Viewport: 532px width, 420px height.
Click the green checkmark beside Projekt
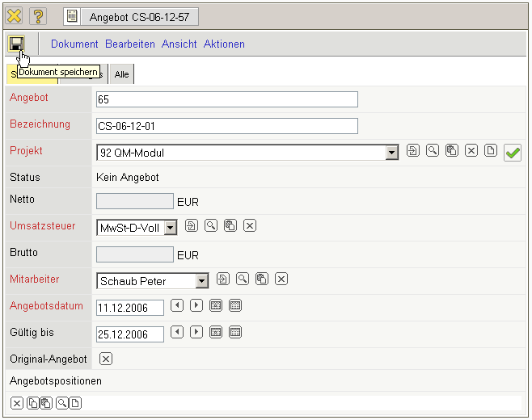coord(512,152)
